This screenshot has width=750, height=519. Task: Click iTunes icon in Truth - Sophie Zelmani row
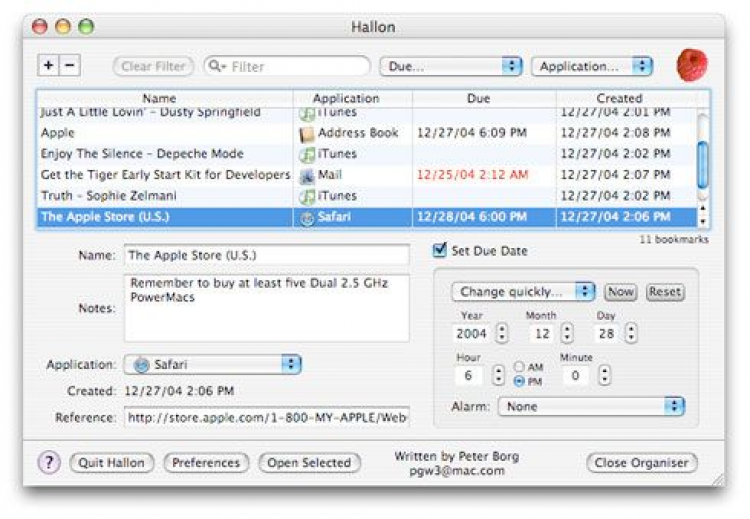point(307,197)
